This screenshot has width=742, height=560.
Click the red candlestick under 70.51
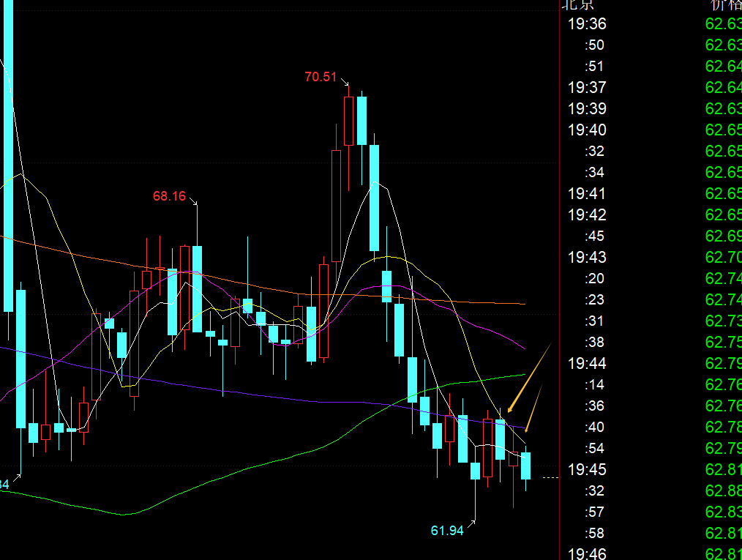click(348, 121)
